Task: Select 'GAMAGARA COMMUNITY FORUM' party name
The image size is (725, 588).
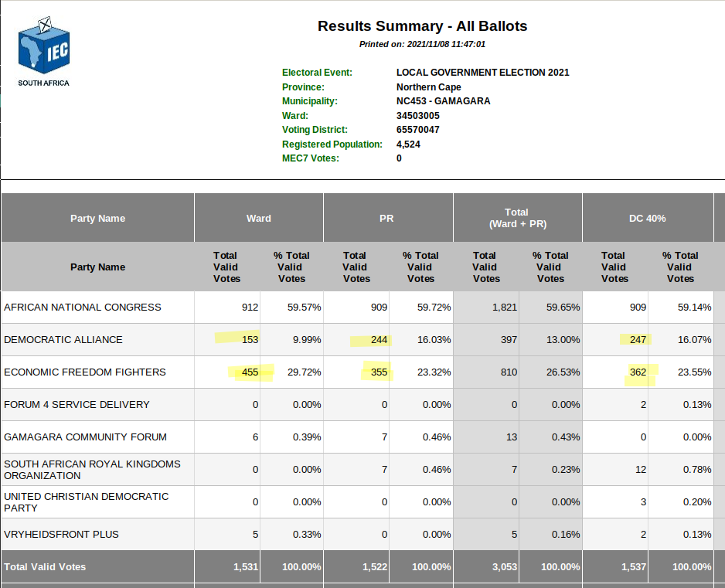Action: (x=86, y=437)
